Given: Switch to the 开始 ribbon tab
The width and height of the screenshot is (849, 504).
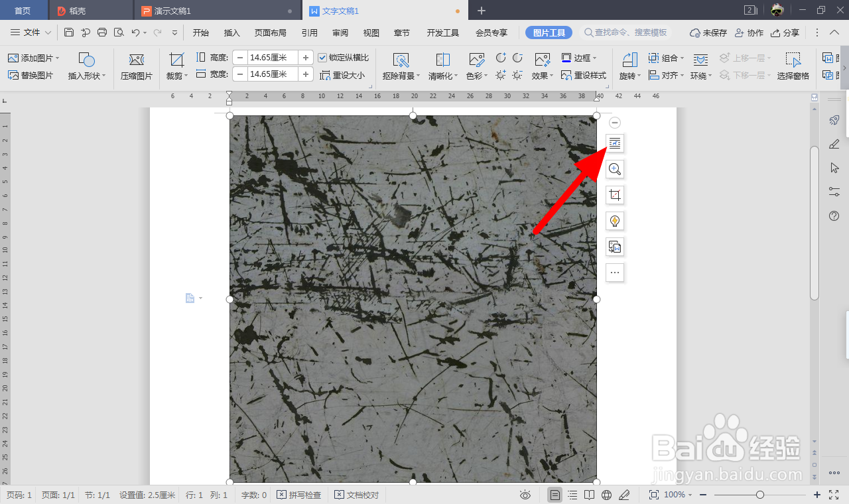Looking at the screenshot, I should pos(201,32).
